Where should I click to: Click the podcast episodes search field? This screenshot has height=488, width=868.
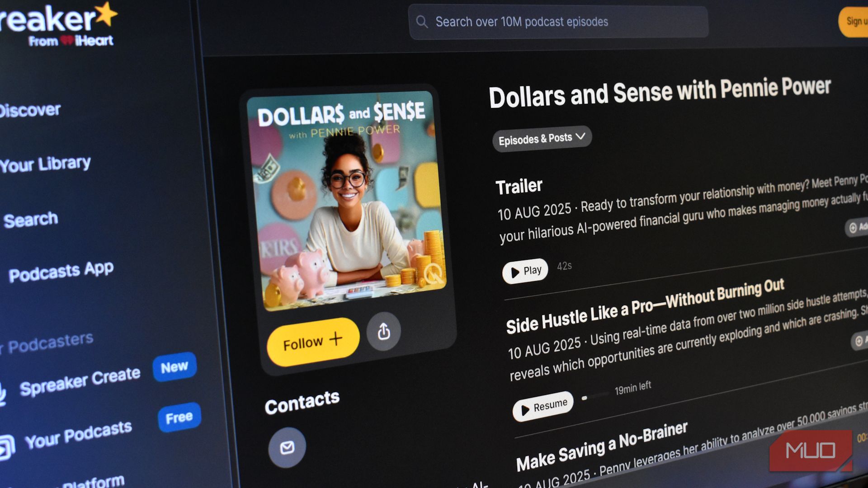558,22
